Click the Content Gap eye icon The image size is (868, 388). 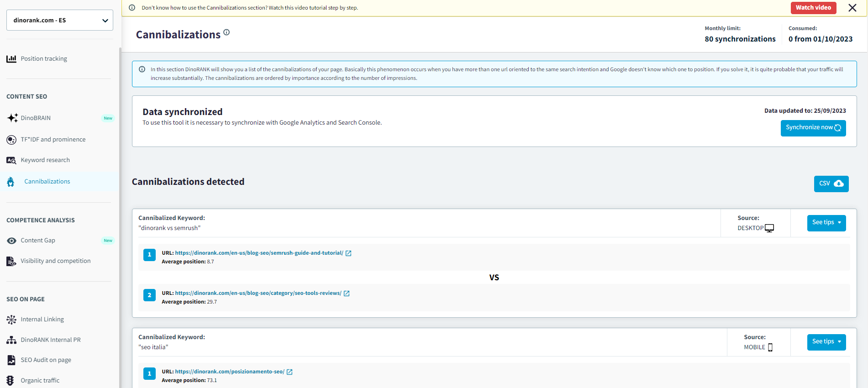pyautogui.click(x=11, y=241)
